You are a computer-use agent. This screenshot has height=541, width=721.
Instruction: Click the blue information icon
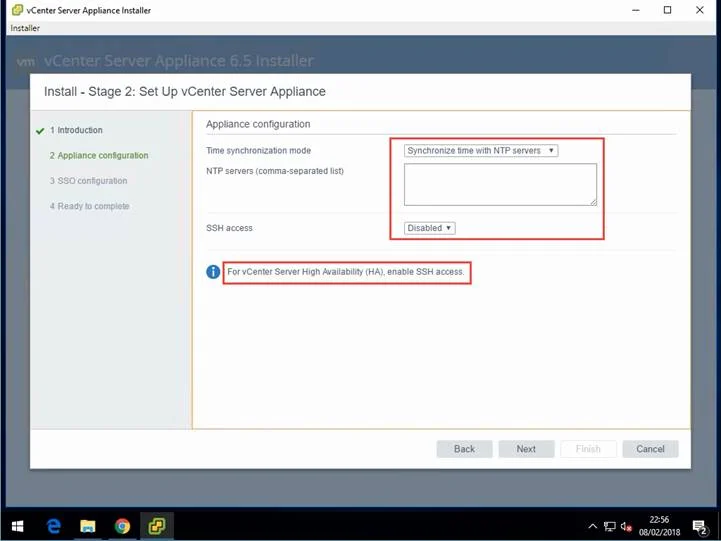tap(213, 272)
